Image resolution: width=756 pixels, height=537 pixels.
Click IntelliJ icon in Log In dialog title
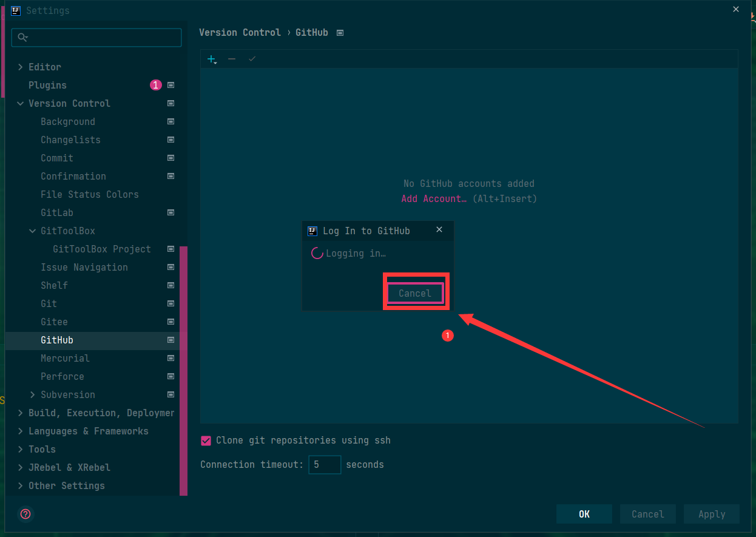[312, 231]
